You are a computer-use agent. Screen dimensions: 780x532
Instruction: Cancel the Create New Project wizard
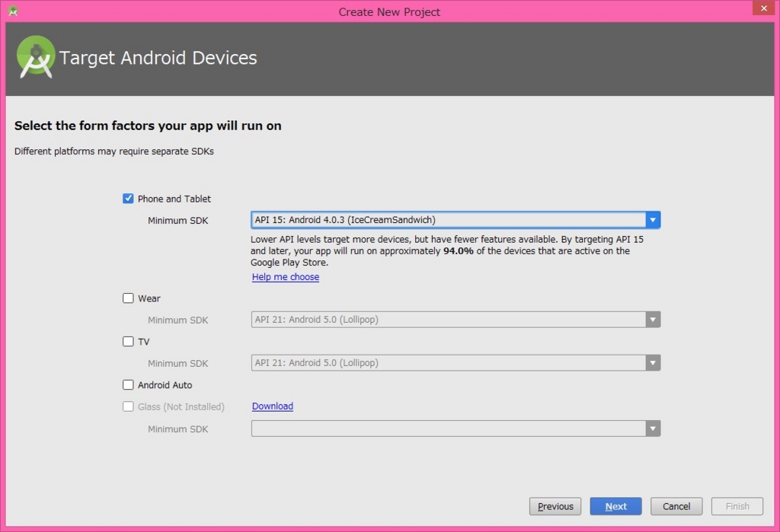(x=676, y=506)
